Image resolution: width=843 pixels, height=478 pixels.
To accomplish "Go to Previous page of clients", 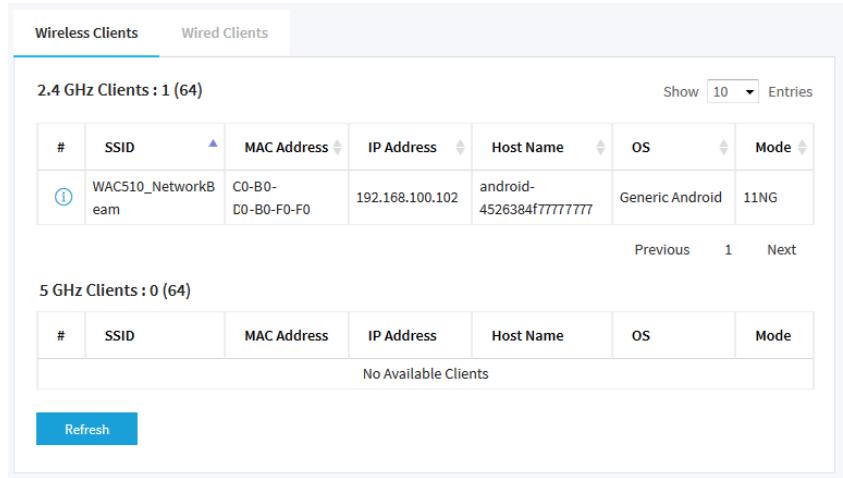I will click(662, 249).
